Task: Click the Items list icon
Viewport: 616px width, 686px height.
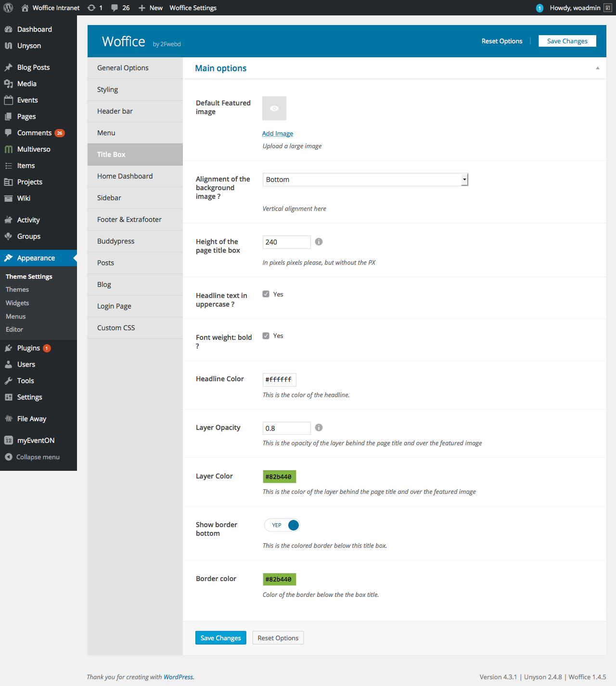Action: pyautogui.click(x=9, y=166)
